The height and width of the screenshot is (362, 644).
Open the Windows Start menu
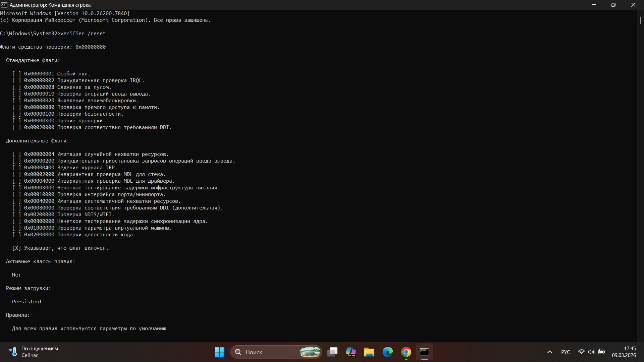tap(219, 352)
